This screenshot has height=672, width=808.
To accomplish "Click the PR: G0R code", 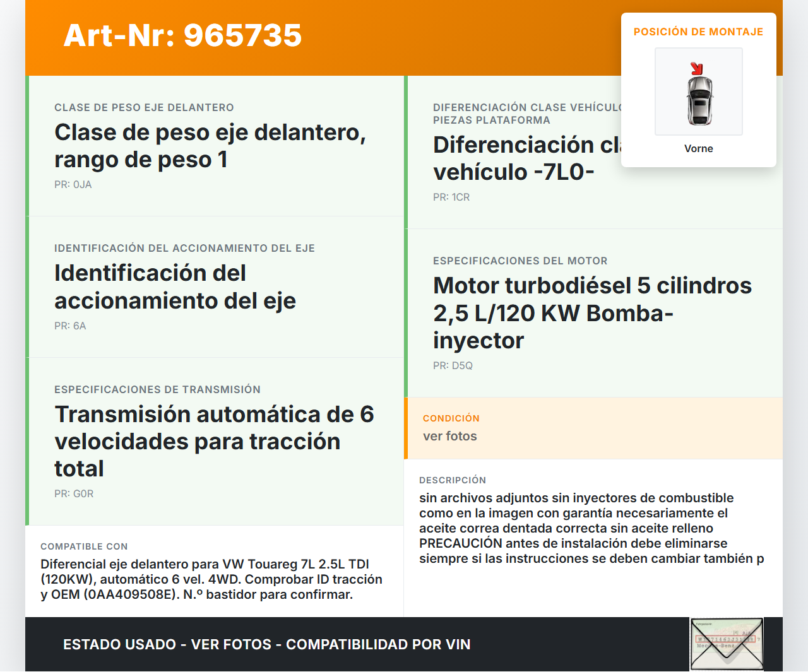I will 74,493.
